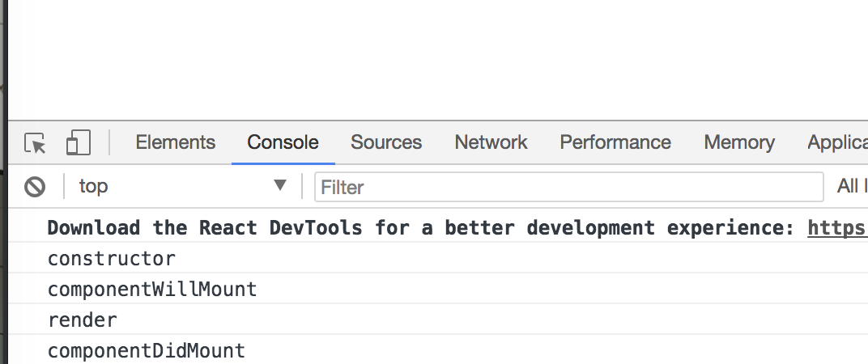Activate the inspect element picker icon
This screenshot has height=364, width=868.
(35, 143)
